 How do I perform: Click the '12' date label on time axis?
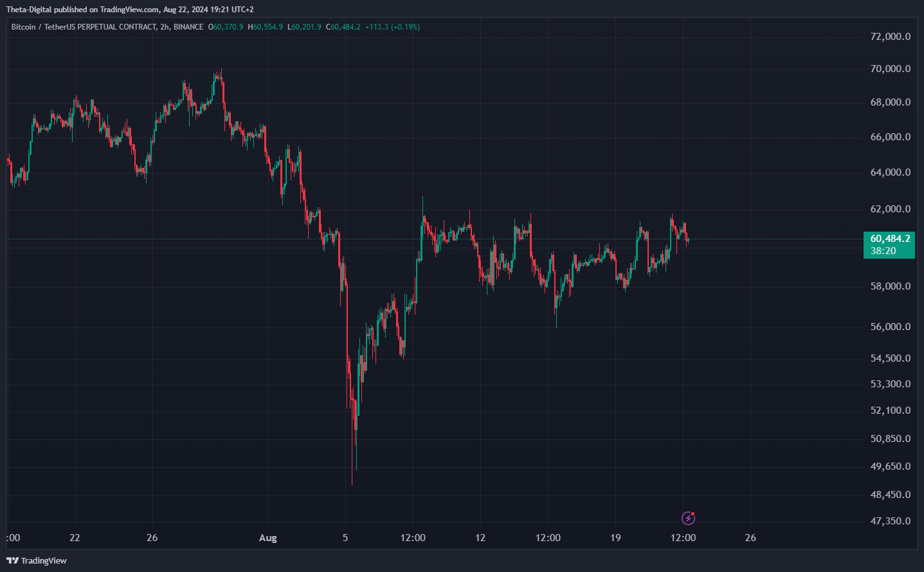tap(480, 538)
